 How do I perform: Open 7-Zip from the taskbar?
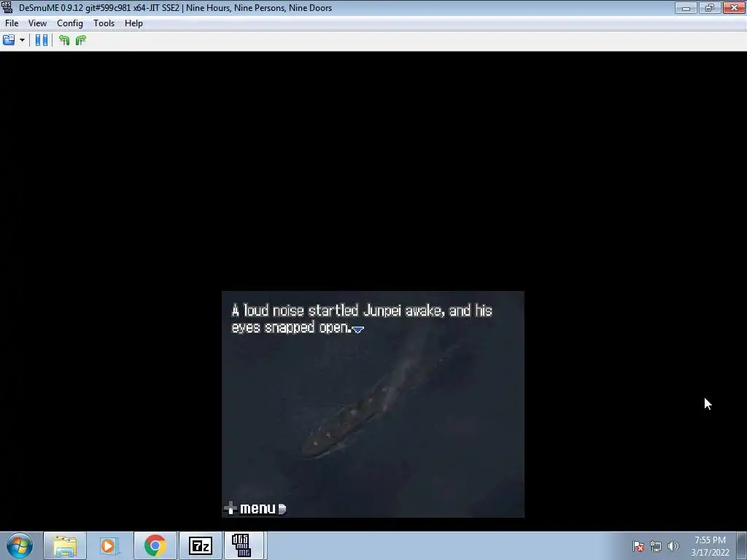coord(200,545)
